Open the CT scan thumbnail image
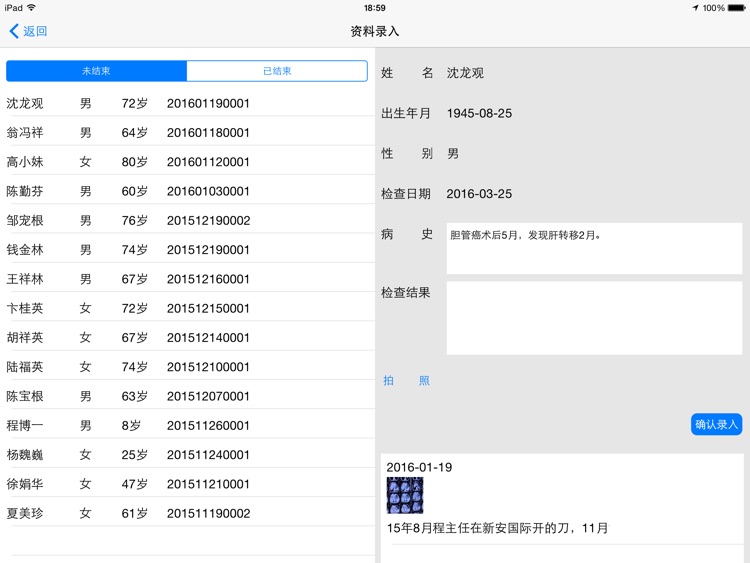750x563 pixels. [404, 495]
